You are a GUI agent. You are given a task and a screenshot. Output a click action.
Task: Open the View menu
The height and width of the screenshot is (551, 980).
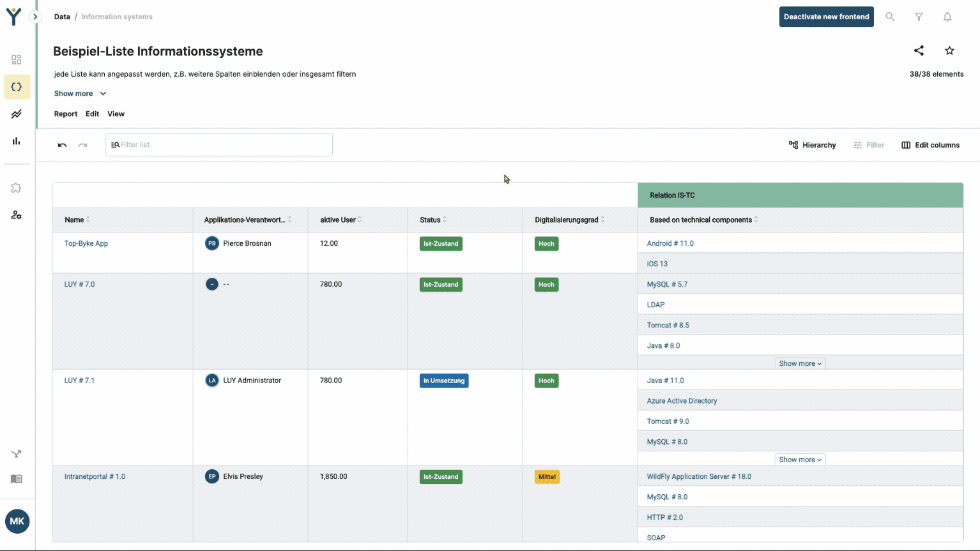click(116, 114)
